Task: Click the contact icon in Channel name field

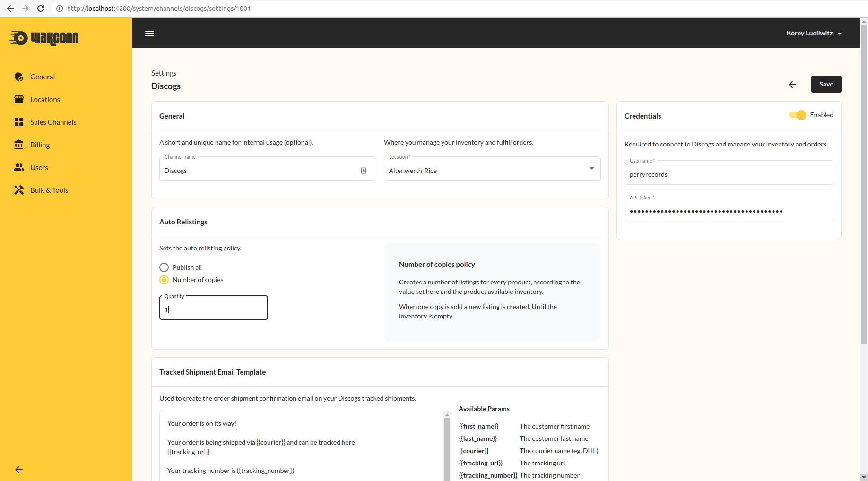Action: (364, 171)
